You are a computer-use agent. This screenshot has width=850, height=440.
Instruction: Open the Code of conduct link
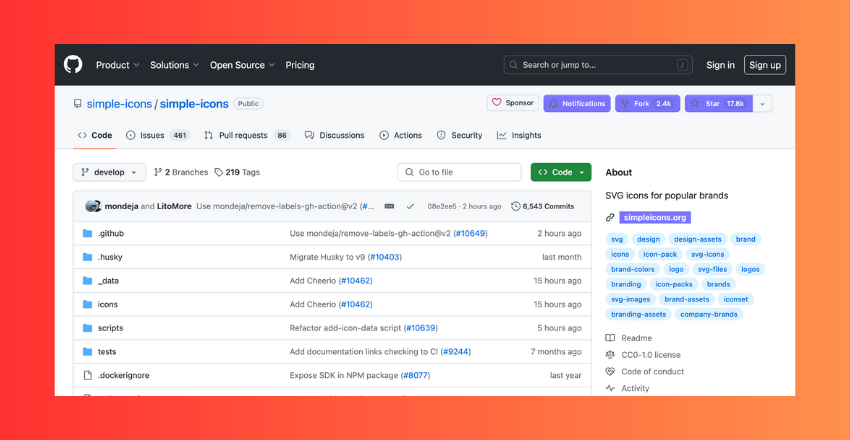pos(653,372)
